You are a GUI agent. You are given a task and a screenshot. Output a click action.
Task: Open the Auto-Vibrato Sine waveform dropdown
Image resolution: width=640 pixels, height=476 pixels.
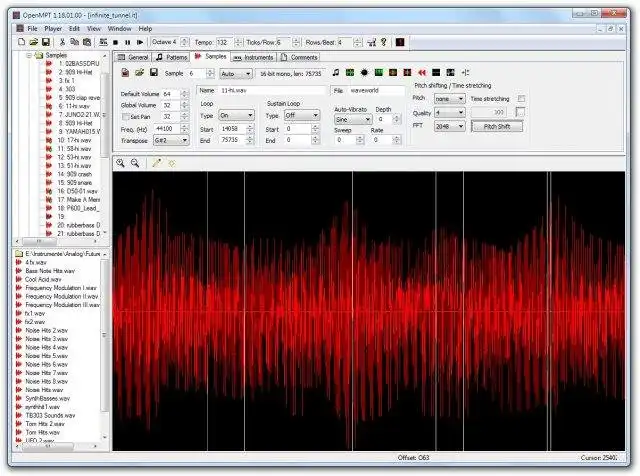click(x=353, y=120)
